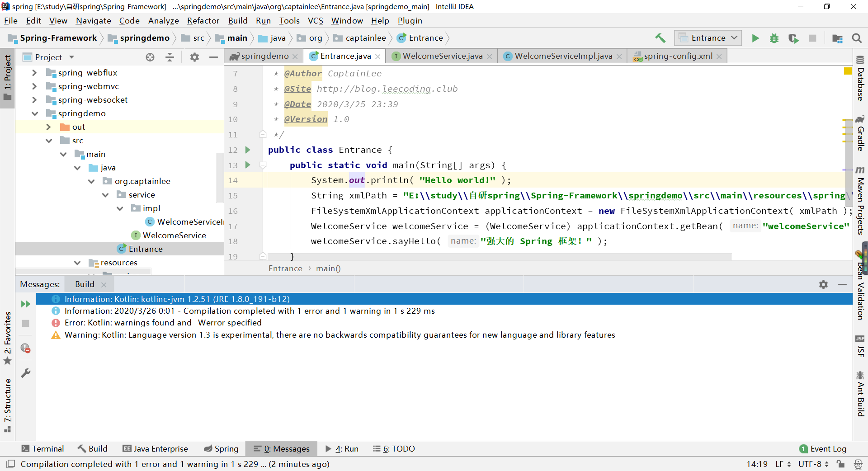
Task: Switch to the WelcomeServiceImpl.java editor tab
Action: pyautogui.click(x=562, y=56)
